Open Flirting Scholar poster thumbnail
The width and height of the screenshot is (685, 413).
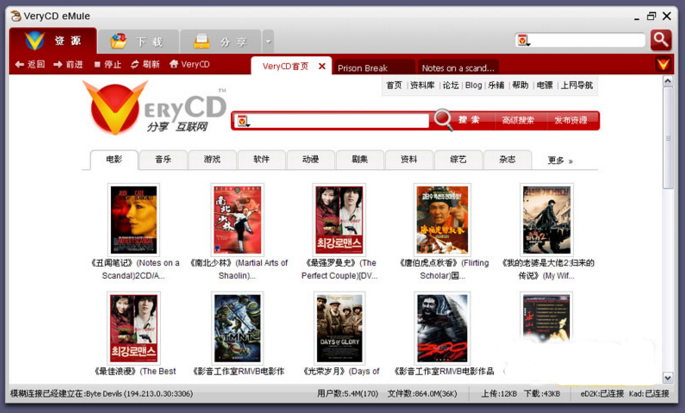click(442, 220)
